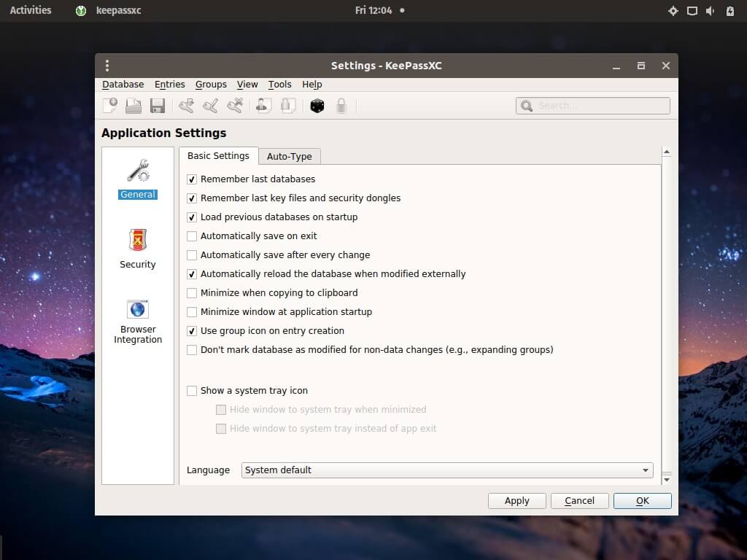Enable Show a system tray icon
This screenshot has height=560, width=747.
point(192,391)
